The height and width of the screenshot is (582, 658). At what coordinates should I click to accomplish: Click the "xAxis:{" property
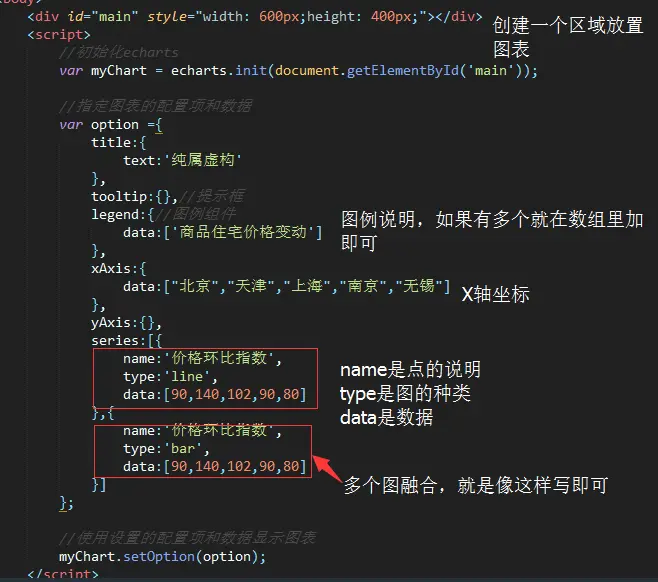(x=119, y=269)
